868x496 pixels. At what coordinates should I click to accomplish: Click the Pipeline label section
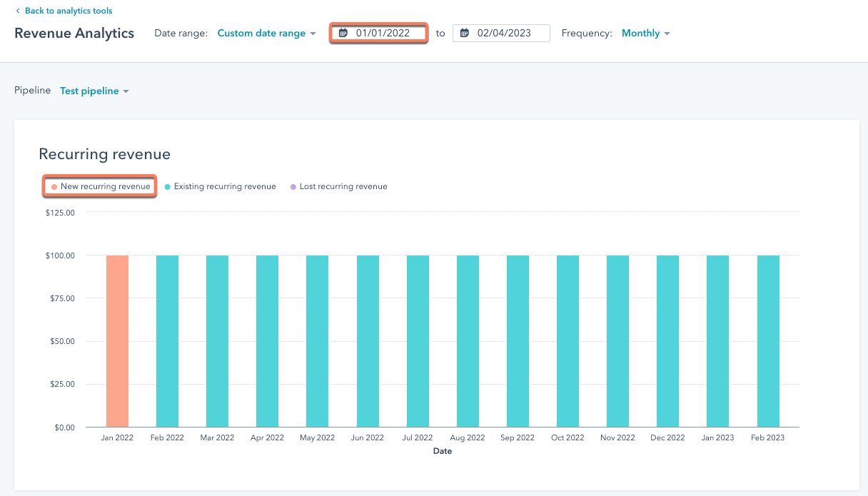coord(32,91)
